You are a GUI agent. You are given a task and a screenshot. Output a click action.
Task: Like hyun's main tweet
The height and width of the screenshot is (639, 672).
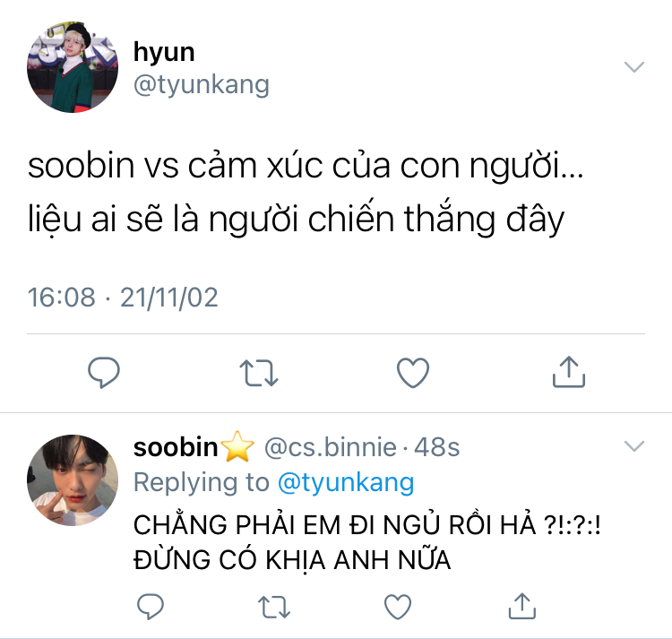pos(413,373)
